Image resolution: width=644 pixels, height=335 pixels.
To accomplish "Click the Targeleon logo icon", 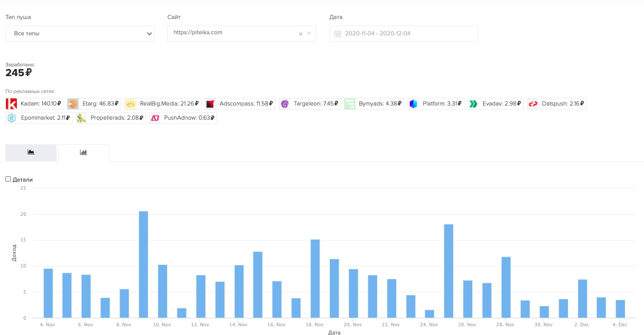I will 285,103.
